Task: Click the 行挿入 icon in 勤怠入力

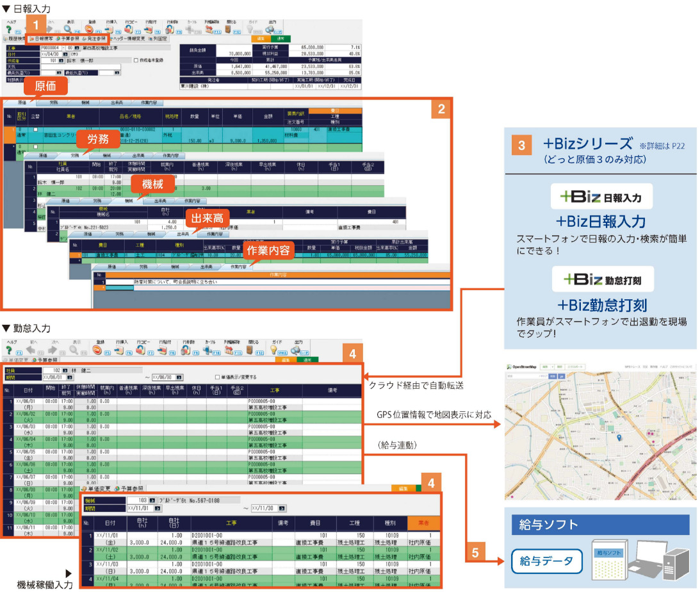Action: point(118,350)
